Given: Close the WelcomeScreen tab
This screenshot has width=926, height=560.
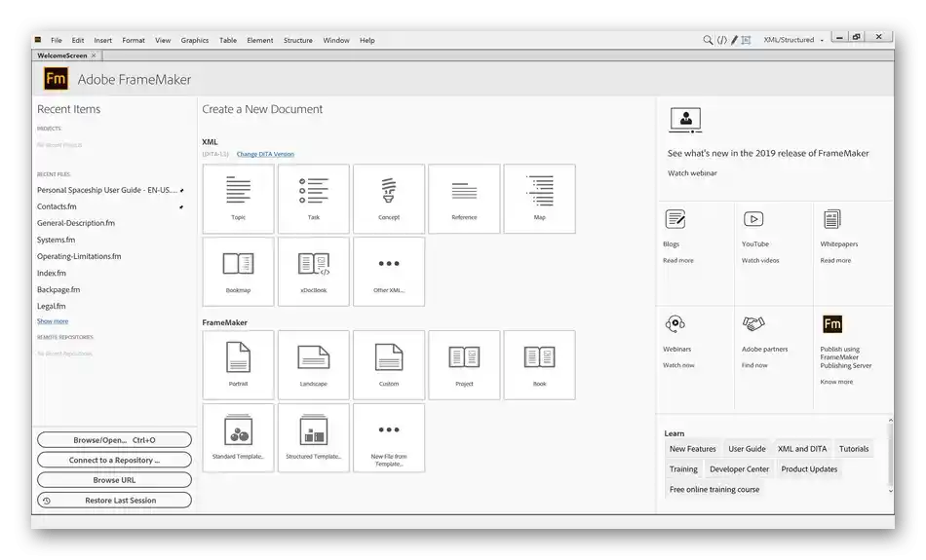Looking at the screenshot, I should pyautogui.click(x=94, y=56).
